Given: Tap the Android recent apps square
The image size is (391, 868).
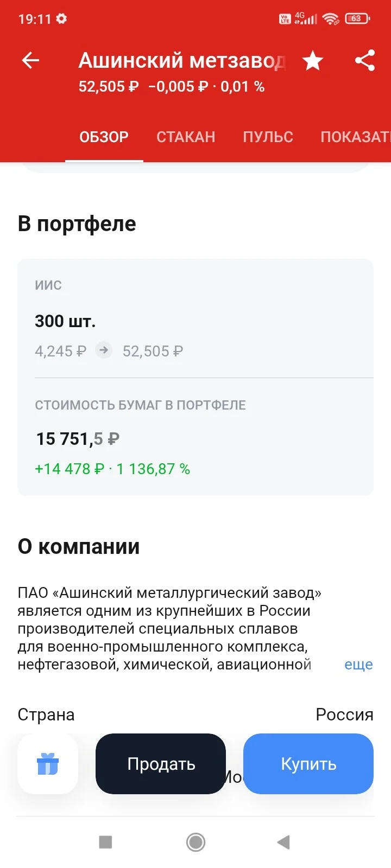Looking at the screenshot, I should coord(105,842).
